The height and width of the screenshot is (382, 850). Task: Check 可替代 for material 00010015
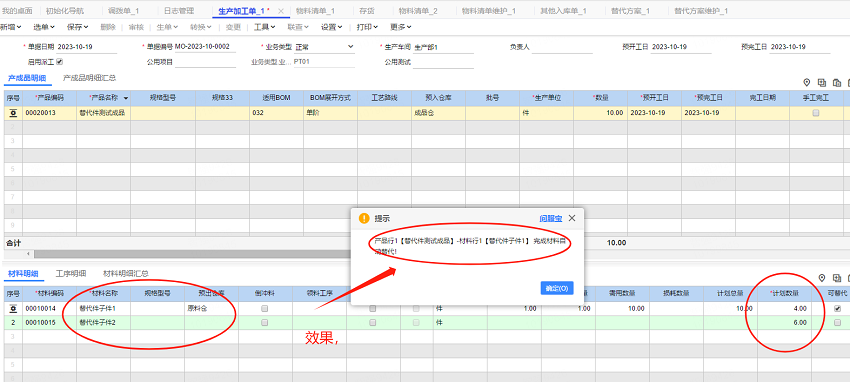coord(838,322)
